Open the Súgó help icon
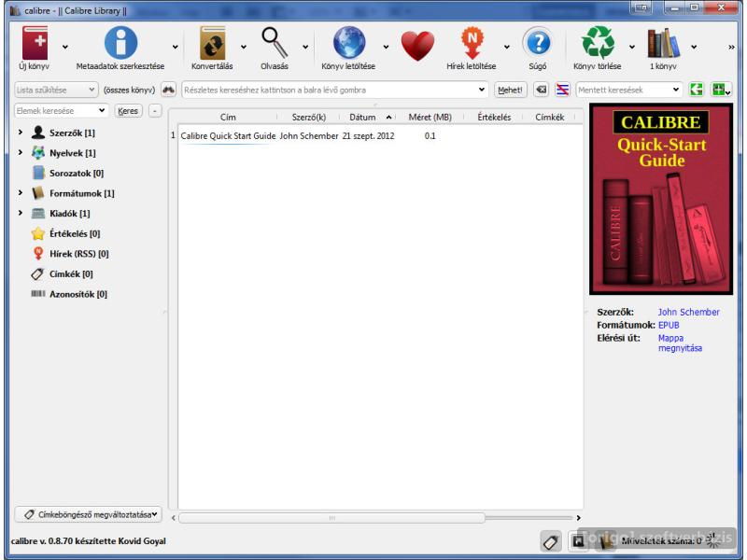 [538, 43]
